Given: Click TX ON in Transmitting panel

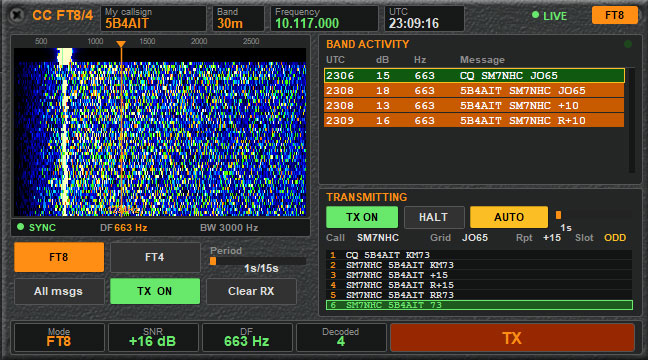Looking at the screenshot, I should pos(362,217).
